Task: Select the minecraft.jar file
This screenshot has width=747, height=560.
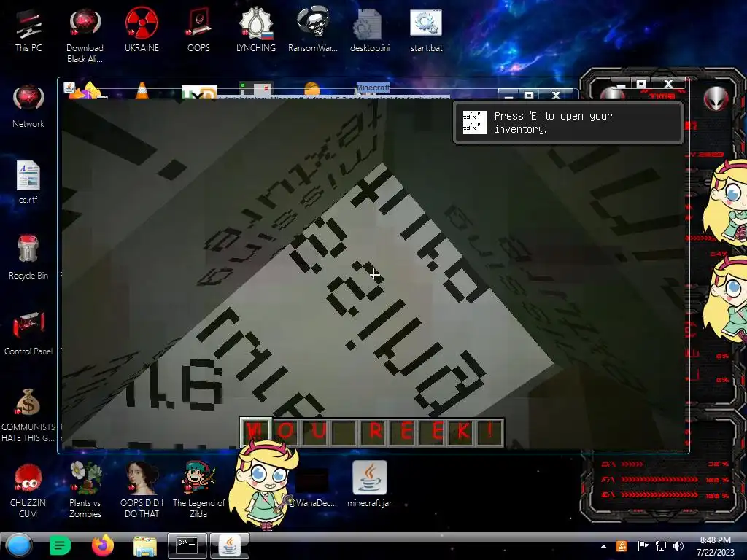Action: (x=370, y=484)
